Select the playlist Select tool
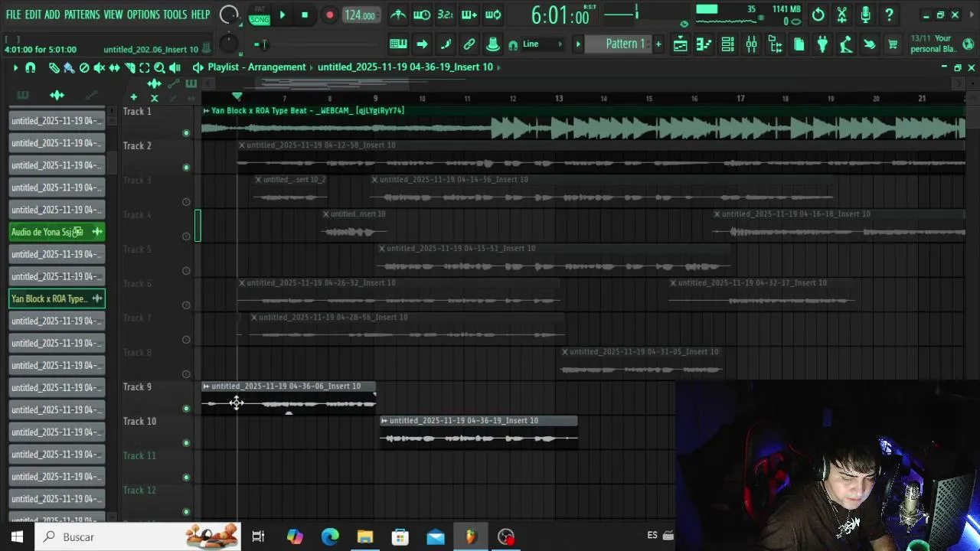The height and width of the screenshot is (551, 980). coord(145,68)
